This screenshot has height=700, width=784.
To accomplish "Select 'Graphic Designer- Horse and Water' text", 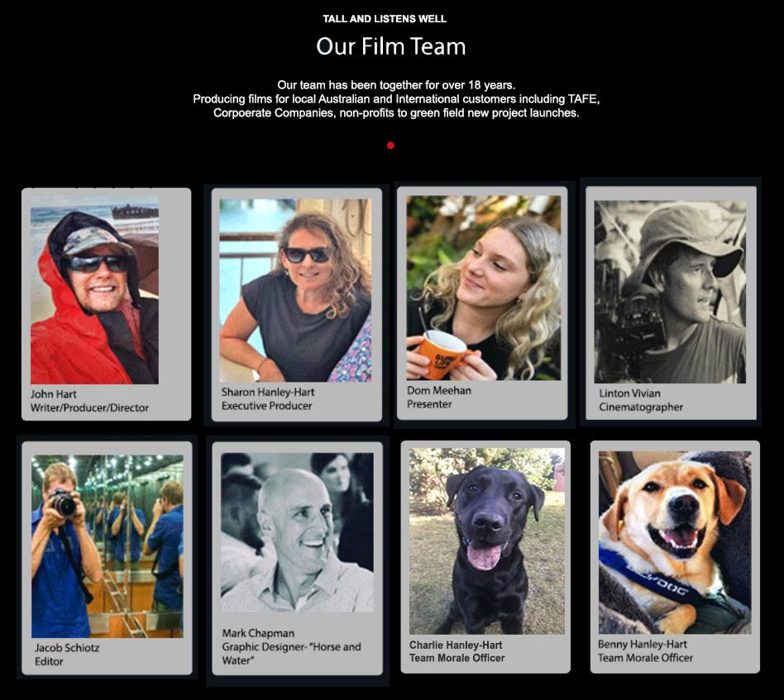I will pyautogui.click(x=291, y=654).
